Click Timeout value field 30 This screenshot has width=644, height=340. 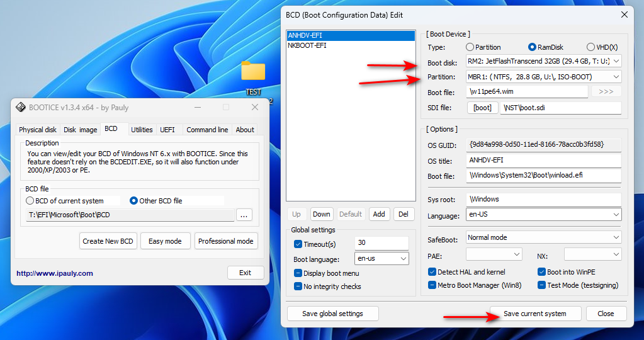click(x=381, y=242)
